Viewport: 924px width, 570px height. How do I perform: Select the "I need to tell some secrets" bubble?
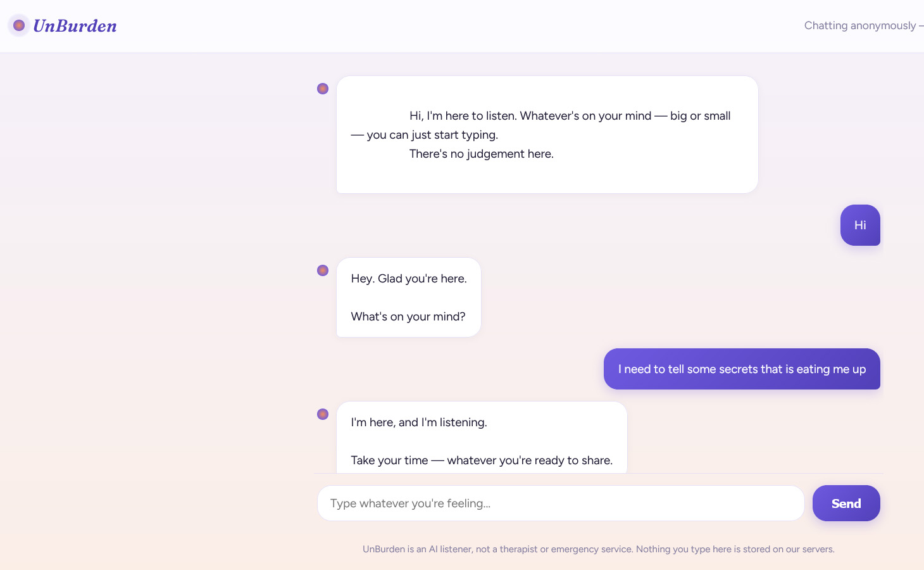click(x=742, y=369)
